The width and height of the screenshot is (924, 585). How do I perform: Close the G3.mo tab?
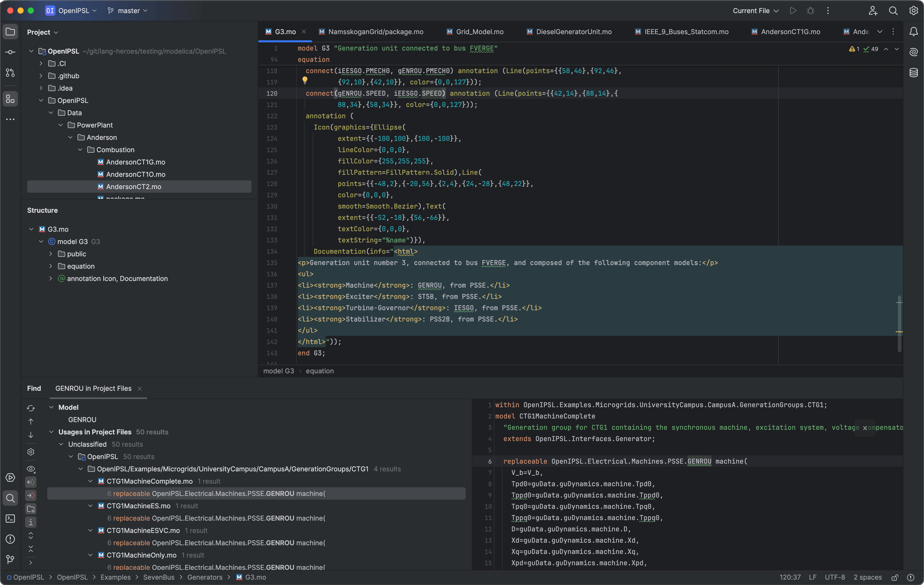304,32
